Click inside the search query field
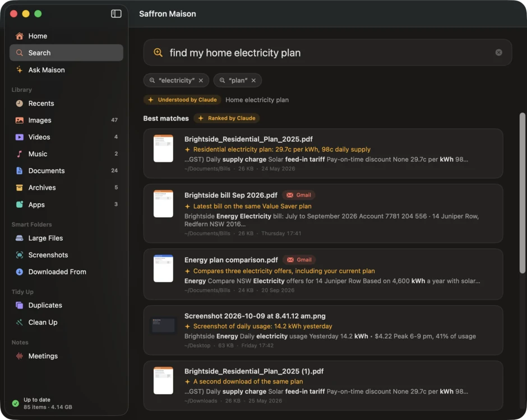Image resolution: width=527 pixels, height=420 pixels. (x=328, y=53)
